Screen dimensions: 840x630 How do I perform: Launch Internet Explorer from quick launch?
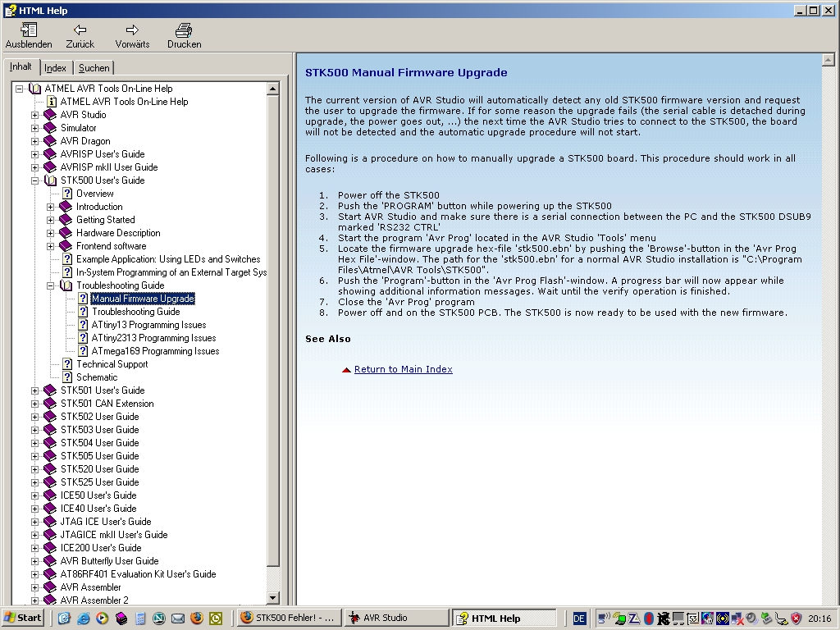coord(83,619)
